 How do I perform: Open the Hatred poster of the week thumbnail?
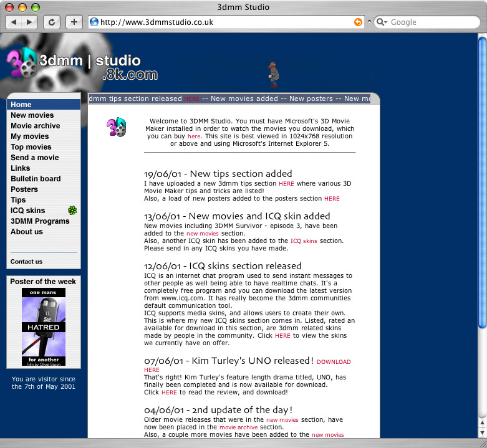click(44, 326)
